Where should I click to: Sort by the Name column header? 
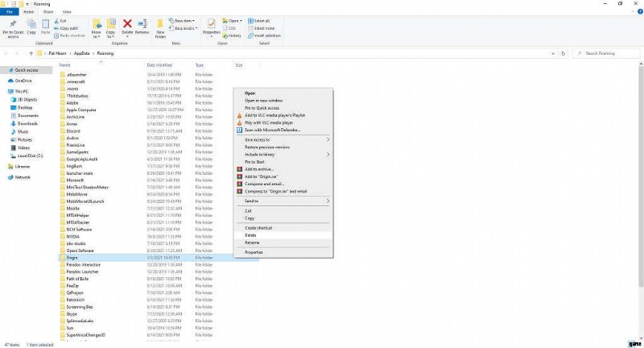(x=65, y=65)
